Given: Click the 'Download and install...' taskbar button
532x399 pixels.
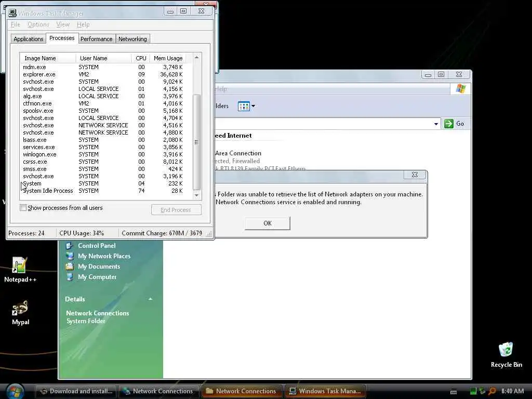Looking at the screenshot, I should [x=76, y=391].
